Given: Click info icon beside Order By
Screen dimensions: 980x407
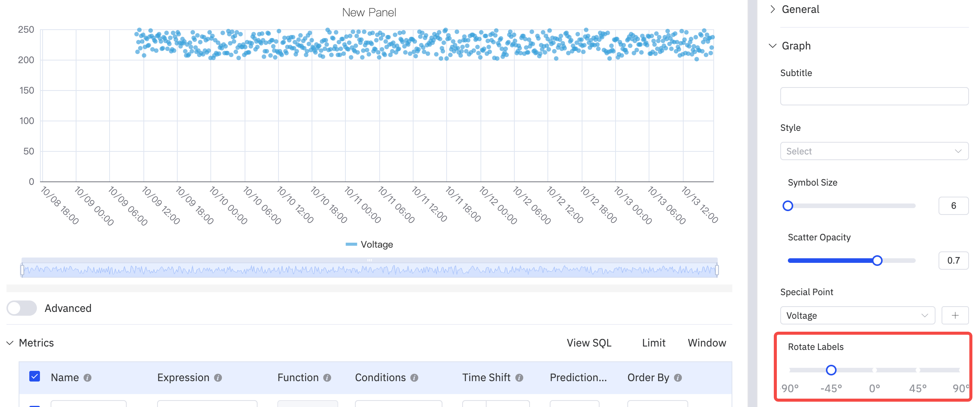Looking at the screenshot, I should pyautogui.click(x=678, y=378).
